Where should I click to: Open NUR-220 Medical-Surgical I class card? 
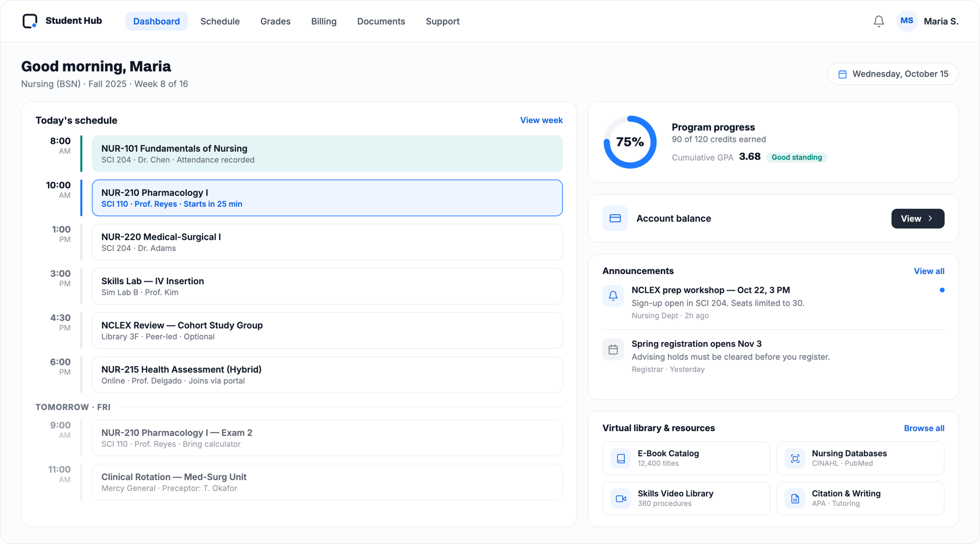point(327,242)
